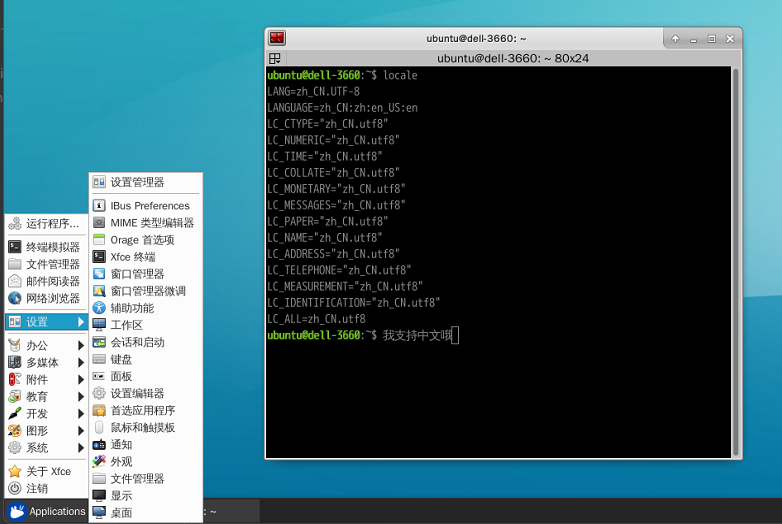Open Orage 首选项 icon
This screenshot has height=524, width=782.
click(99, 240)
